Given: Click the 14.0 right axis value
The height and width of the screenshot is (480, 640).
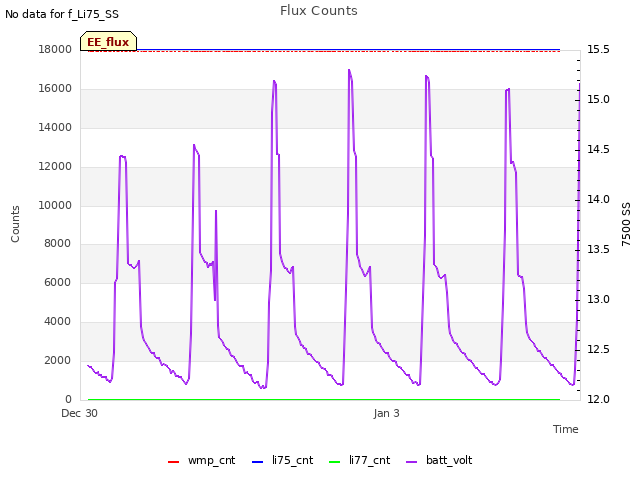Looking at the screenshot, I should (x=598, y=200).
